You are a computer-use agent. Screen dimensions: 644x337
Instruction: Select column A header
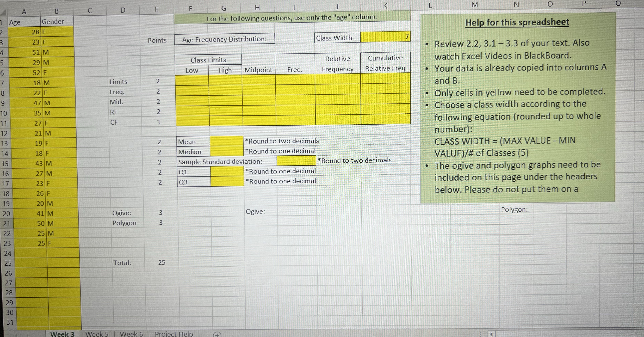24,11
